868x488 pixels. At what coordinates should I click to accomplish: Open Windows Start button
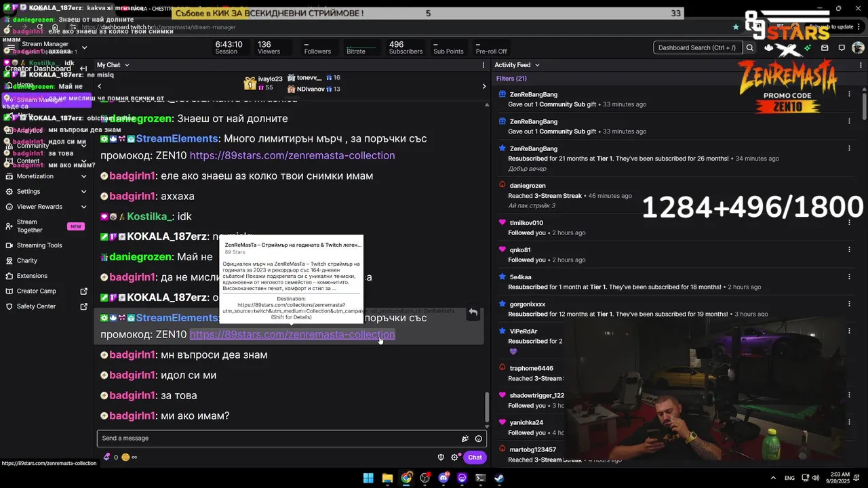(x=368, y=478)
